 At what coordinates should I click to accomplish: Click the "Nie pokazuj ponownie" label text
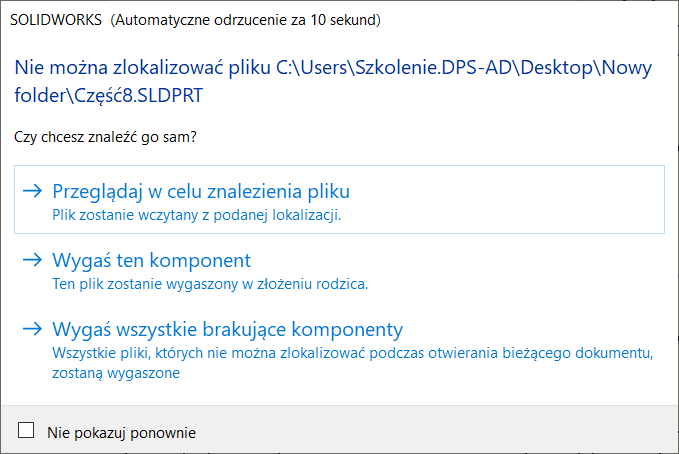121,432
